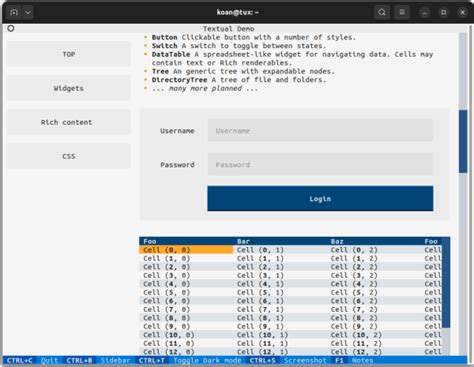This screenshot has height=367, width=474.
Task: Click the DirectoryTree bullet text
Action: [239, 80]
